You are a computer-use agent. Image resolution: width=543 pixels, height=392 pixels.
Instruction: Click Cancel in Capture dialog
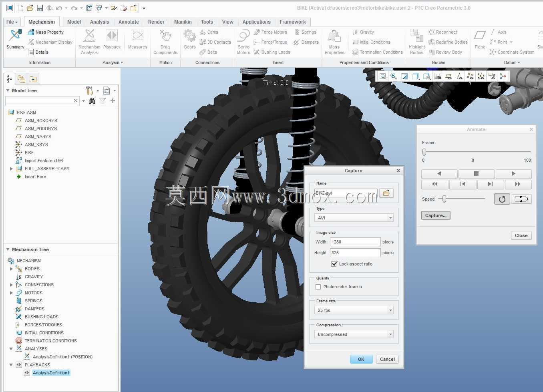[x=387, y=359]
